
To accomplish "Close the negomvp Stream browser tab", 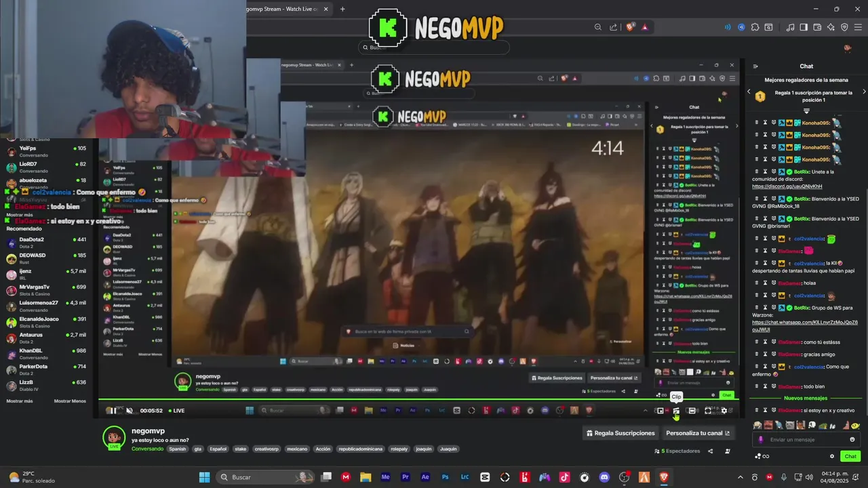I will click(326, 9).
